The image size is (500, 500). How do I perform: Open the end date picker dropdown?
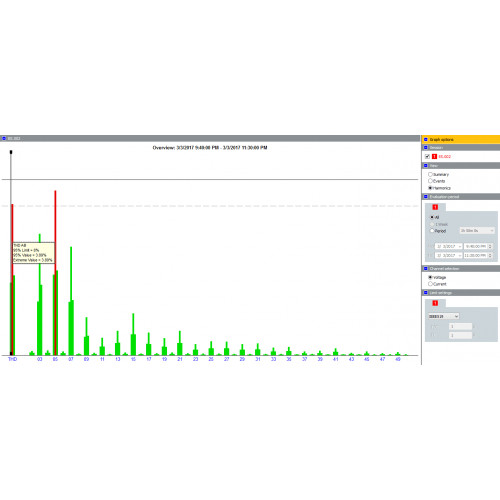pyautogui.click(x=460, y=255)
